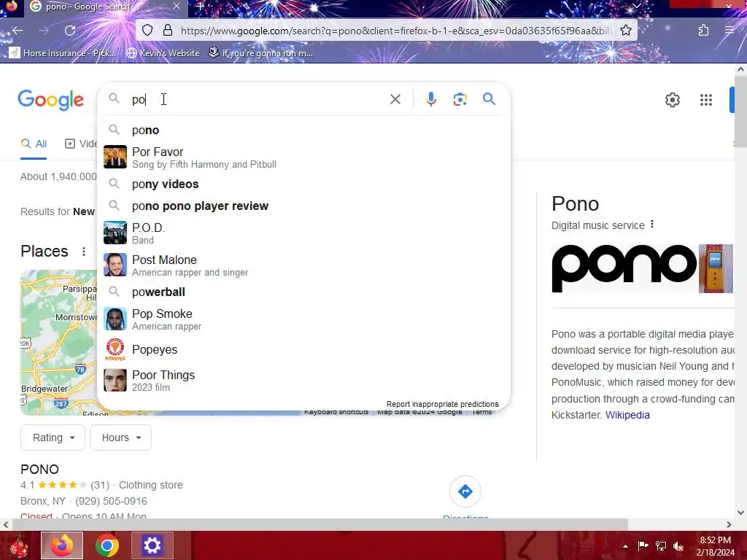Open Google quick settings gear
The width and height of the screenshot is (747, 560).
(x=672, y=100)
